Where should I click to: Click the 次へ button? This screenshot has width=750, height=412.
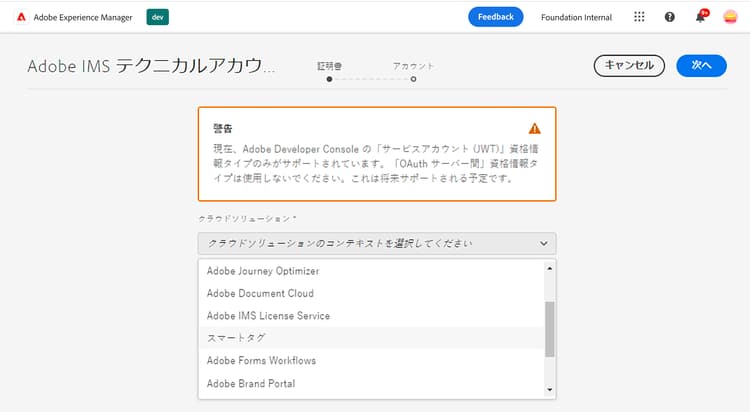[701, 66]
